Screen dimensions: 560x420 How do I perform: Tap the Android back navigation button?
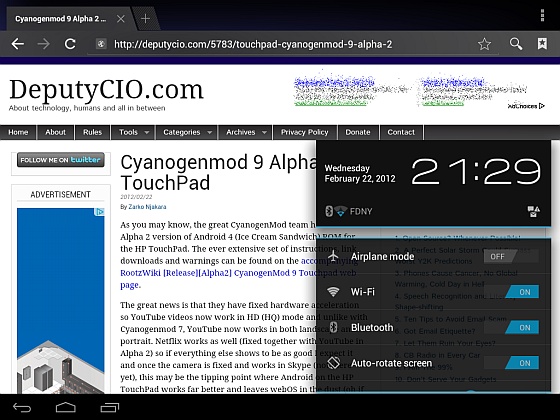(x=22, y=407)
